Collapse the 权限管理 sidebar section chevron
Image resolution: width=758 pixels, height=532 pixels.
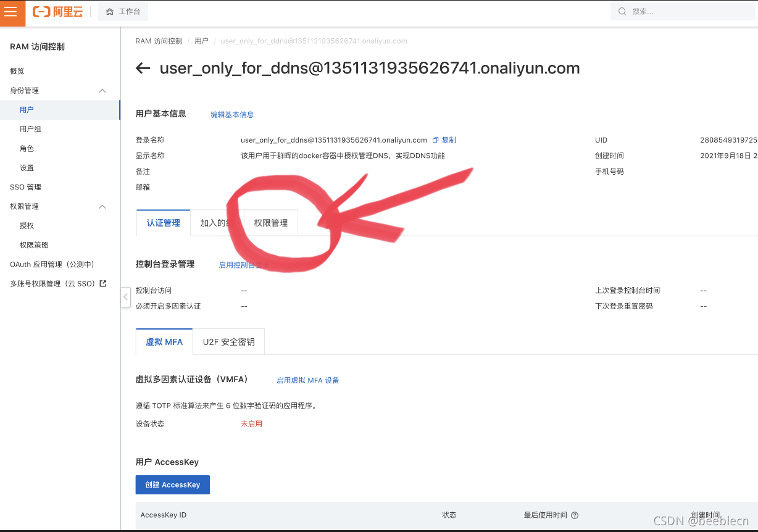(102, 207)
